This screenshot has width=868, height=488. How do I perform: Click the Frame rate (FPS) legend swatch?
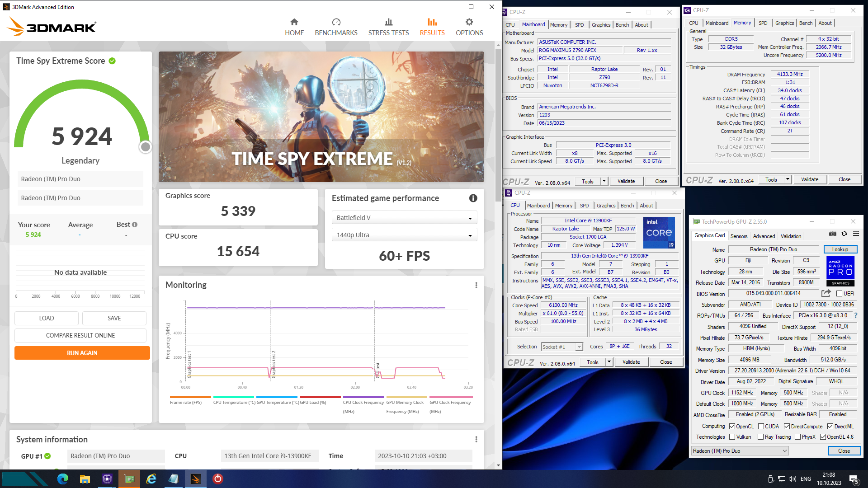190,397
